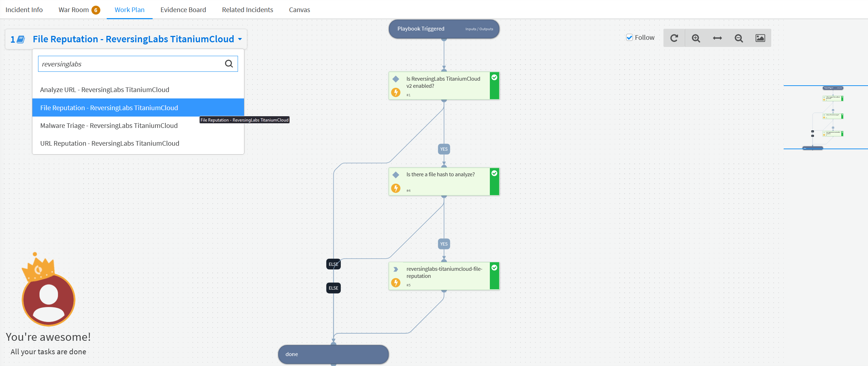
Task: Click the War Room notification badge 6
Action: [x=96, y=10]
